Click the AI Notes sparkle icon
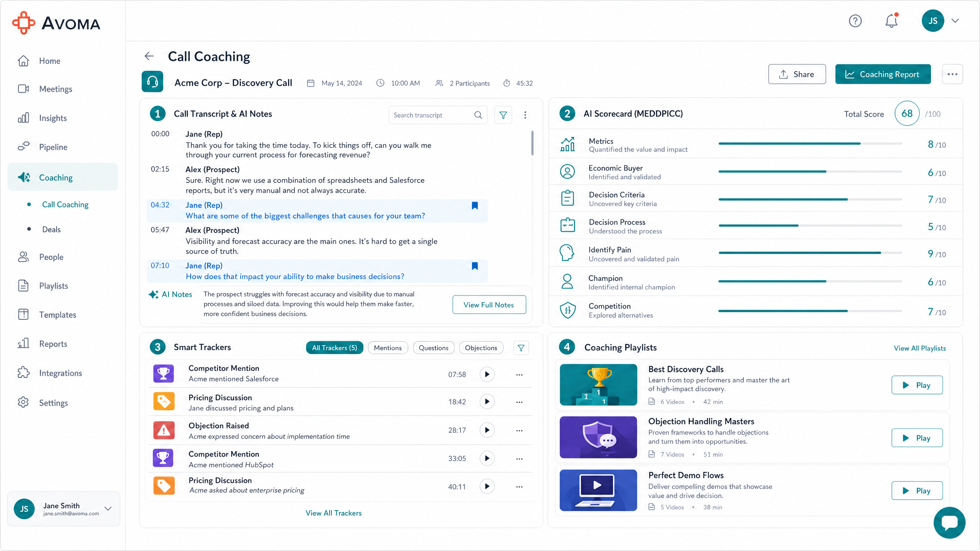Screen dimensions: 980x551 (x=154, y=294)
